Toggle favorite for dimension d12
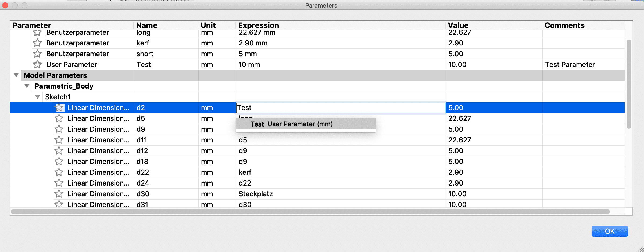 [x=59, y=151]
